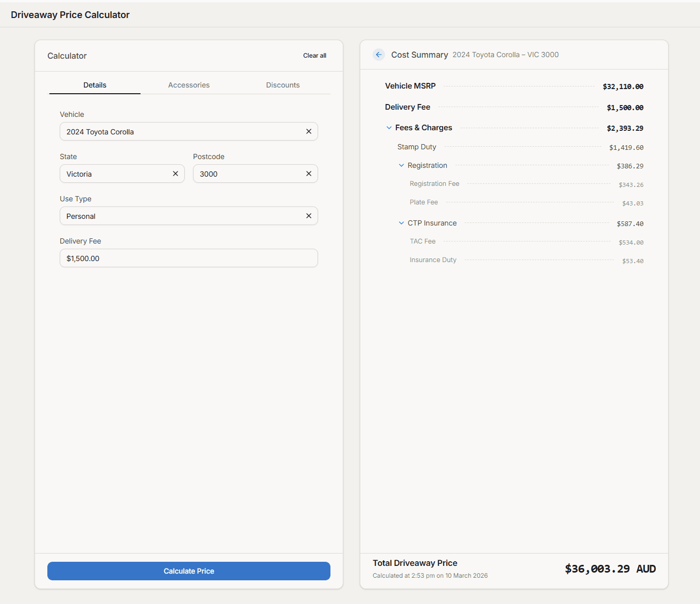Click the back arrow beside Cost Summary

tap(379, 55)
